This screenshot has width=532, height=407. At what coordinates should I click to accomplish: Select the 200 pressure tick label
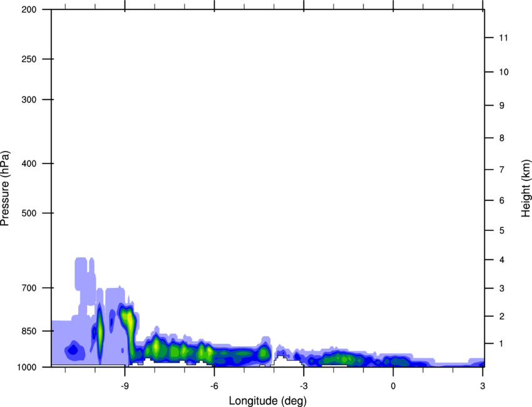[x=29, y=9]
